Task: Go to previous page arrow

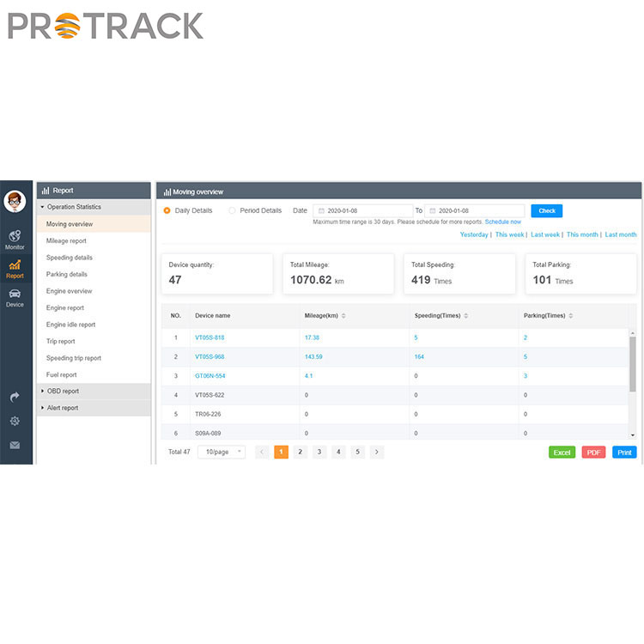Action: [x=262, y=452]
